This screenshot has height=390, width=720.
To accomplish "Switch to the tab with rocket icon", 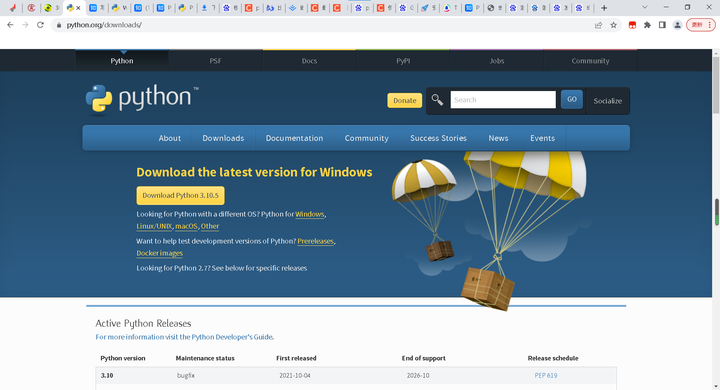I will coord(425,8).
